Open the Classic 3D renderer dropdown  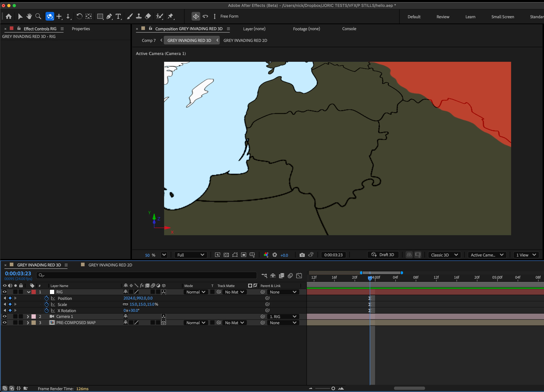(x=444, y=255)
